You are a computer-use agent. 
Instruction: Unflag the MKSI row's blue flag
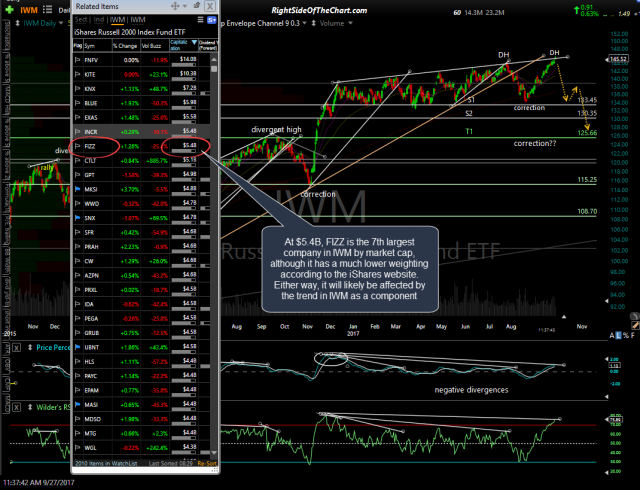(78, 189)
